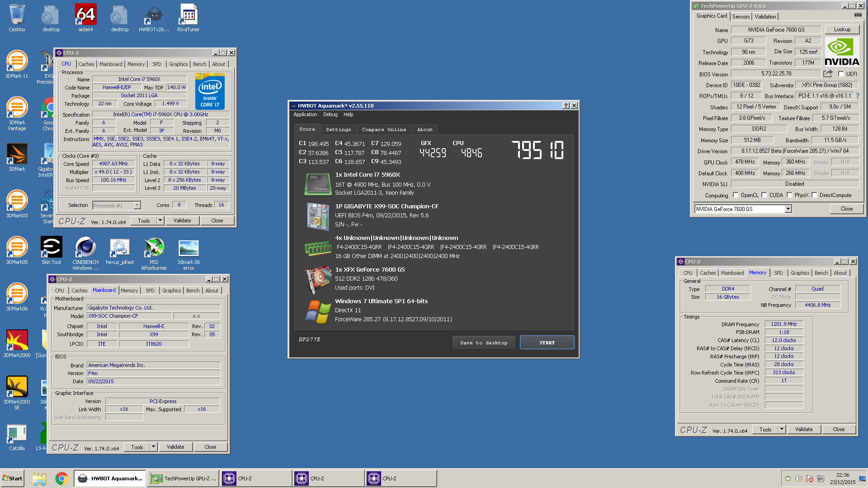The image size is (868, 488).
Task: Open Graphics tab in CPU-Z Mainboard window
Action: [x=171, y=291]
